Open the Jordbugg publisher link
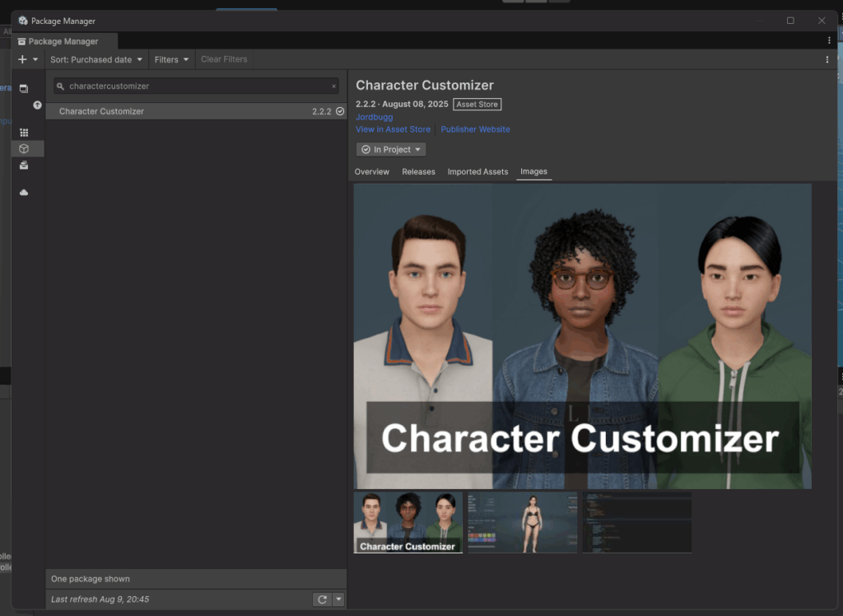843x616 pixels. pyautogui.click(x=375, y=117)
